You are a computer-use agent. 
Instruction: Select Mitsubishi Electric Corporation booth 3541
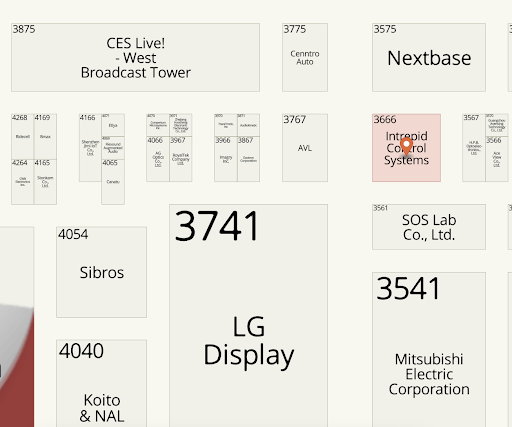point(429,350)
